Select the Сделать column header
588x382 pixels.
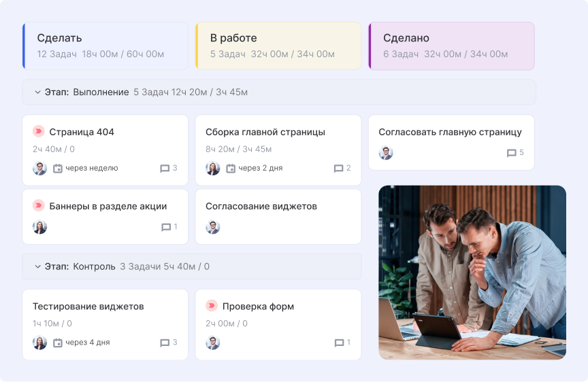tap(105, 46)
